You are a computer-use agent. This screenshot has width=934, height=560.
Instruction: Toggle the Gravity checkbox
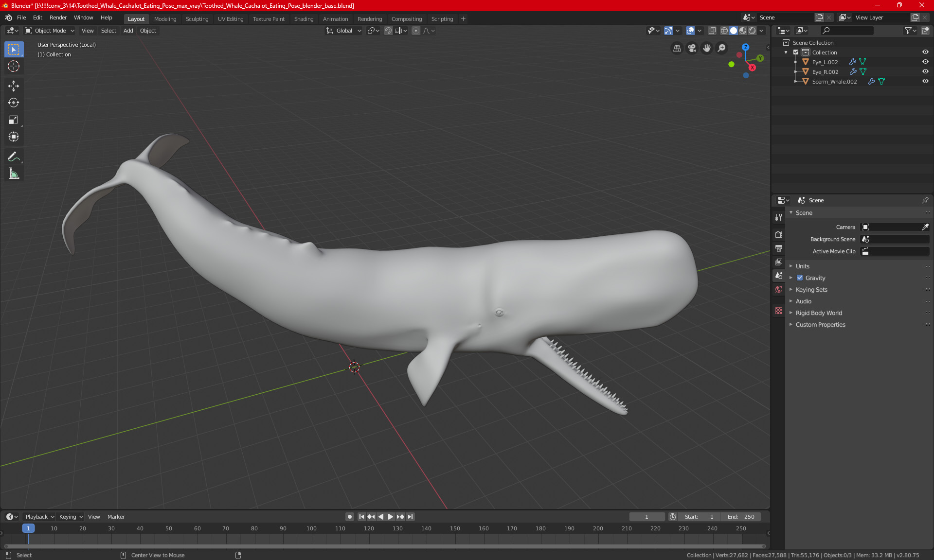pyautogui.click(x=800, y=278)
